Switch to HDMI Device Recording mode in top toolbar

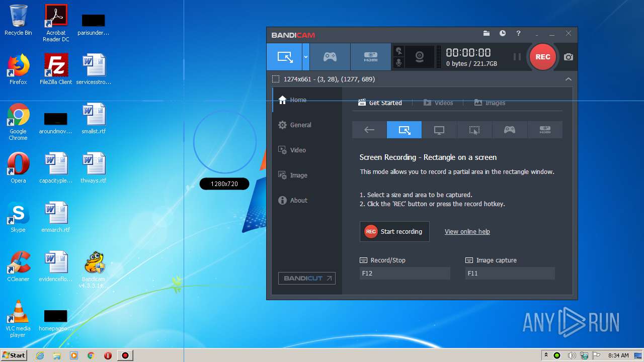pyautogui.click(x=371, y=57)
